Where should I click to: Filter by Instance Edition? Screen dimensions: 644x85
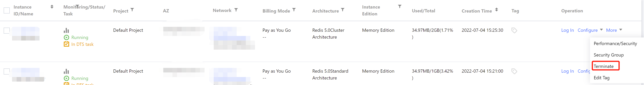point(400,6)
